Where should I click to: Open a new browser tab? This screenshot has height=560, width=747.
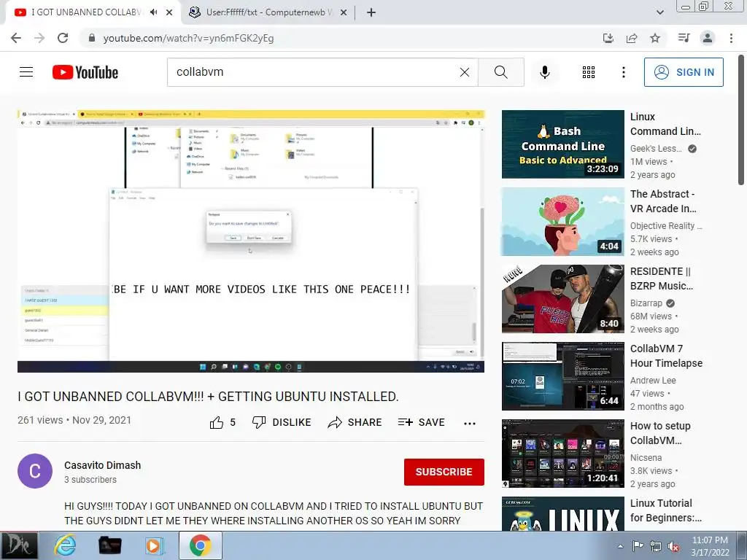tap(371, 12)
